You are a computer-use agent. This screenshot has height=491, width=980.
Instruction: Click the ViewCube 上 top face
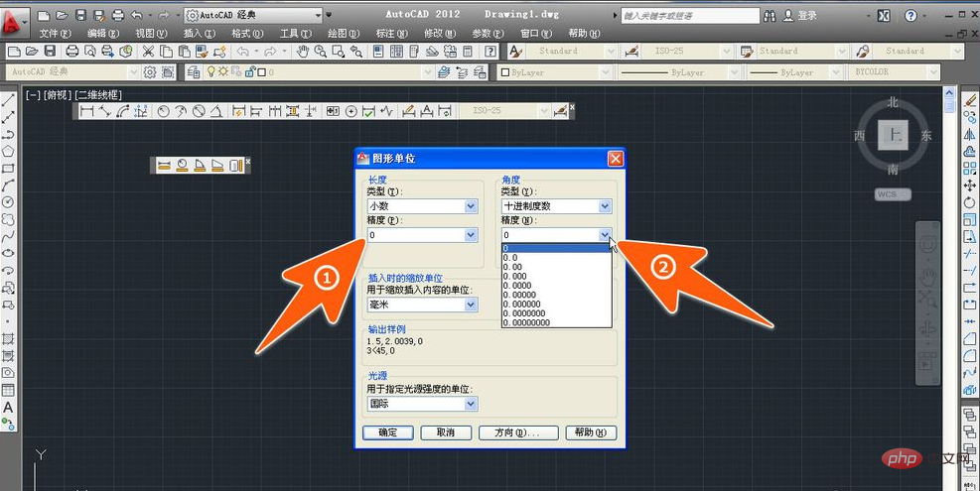click(893, 135)
